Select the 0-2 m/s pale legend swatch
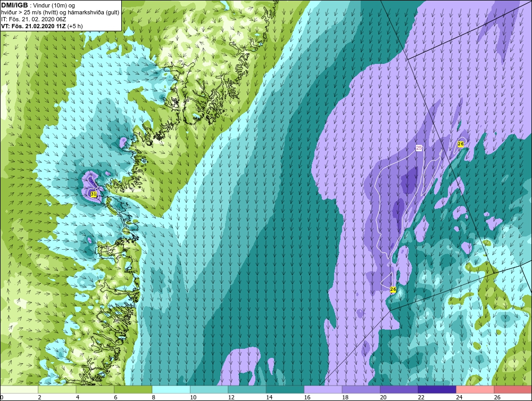 point(19,389)
